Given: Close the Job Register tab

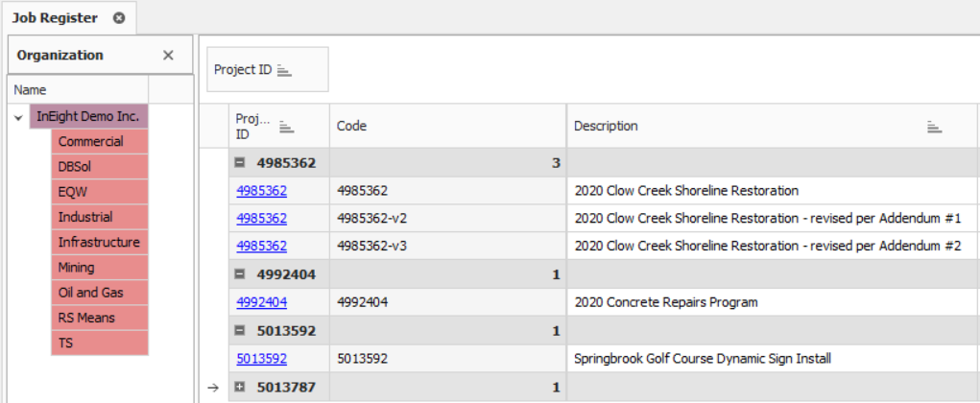Looking at the screenshot, I should pos(118,18).
